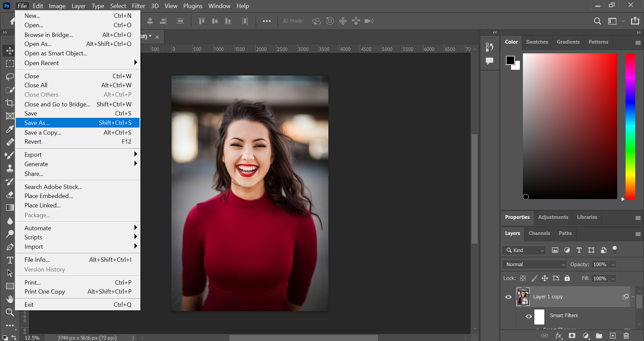Choose Save a Copy... menu item

[78, 133]
